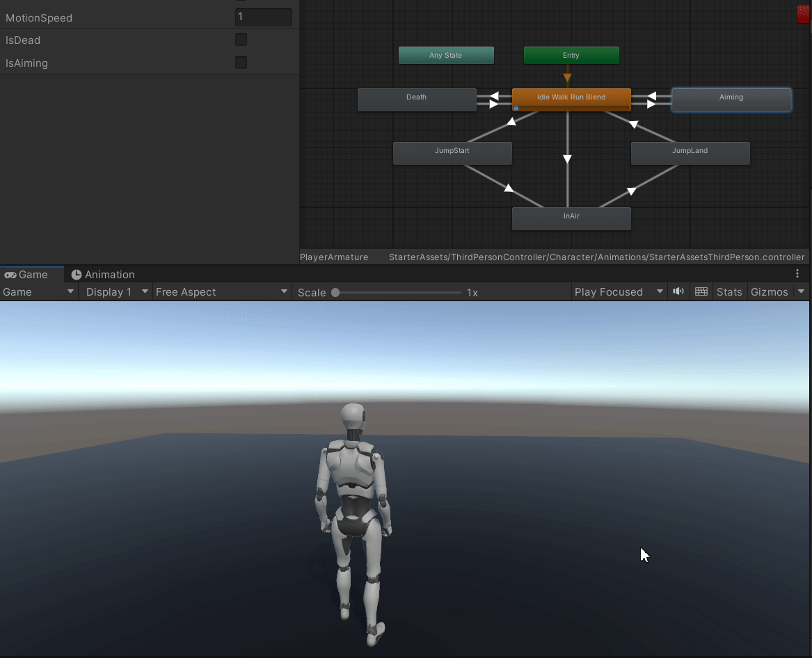Viewport: 812px width, 658px height.
Task: Click the red icon in the top-right corner
Action: click(x=804, y=13)
